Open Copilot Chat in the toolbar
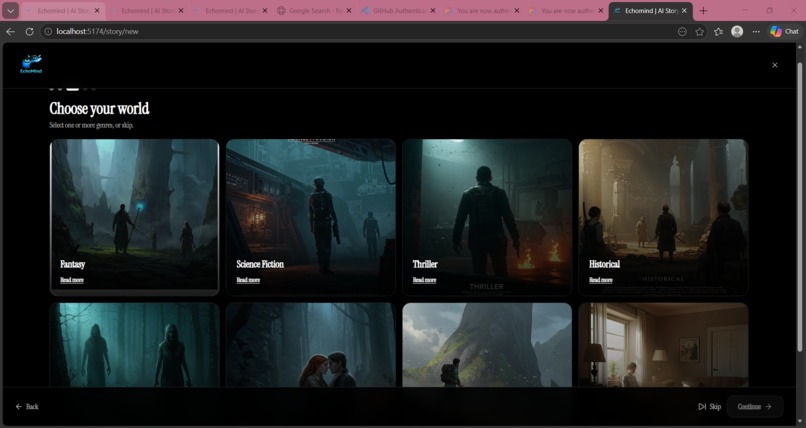806x428 pixels. 784,31
